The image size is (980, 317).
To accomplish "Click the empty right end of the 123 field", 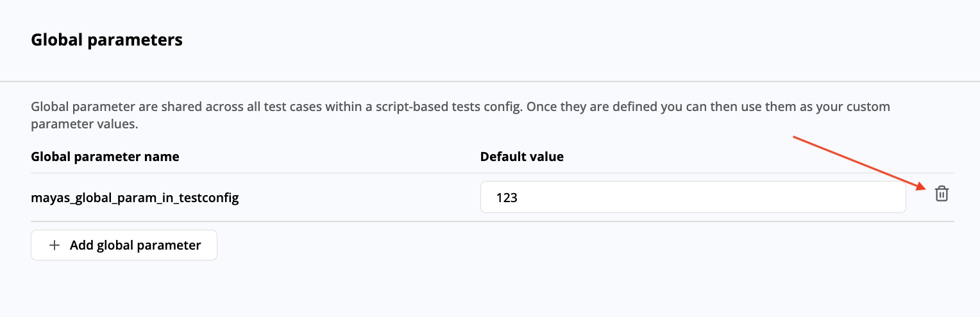I will [x=866, y=198].
